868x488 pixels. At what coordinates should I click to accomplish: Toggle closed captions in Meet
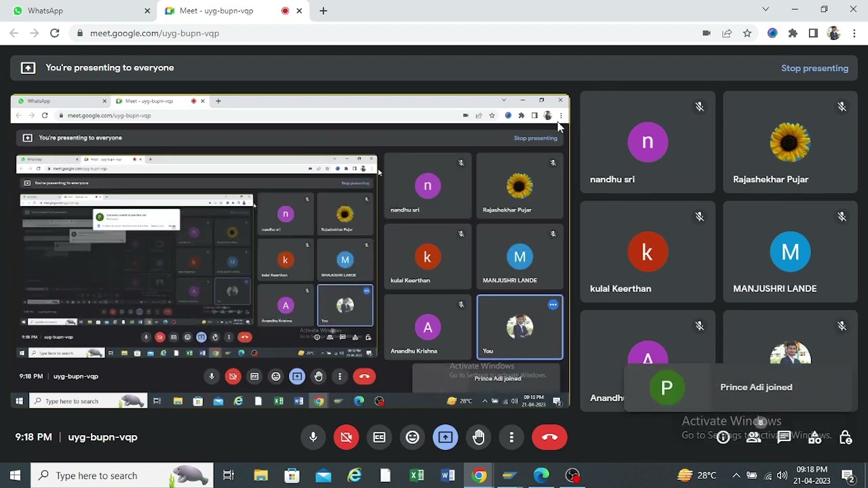[379, 437]
